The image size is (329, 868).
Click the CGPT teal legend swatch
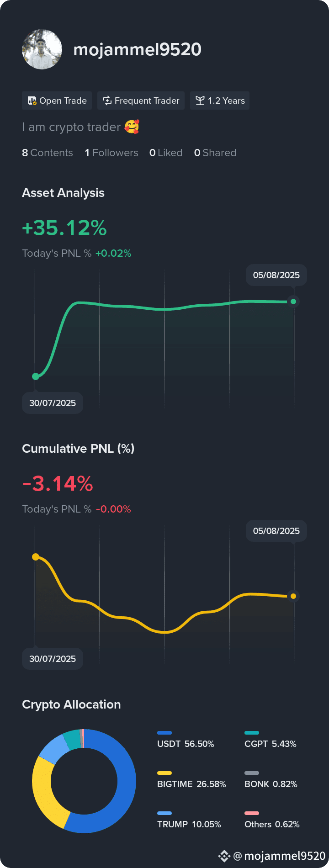click(252, 733)
